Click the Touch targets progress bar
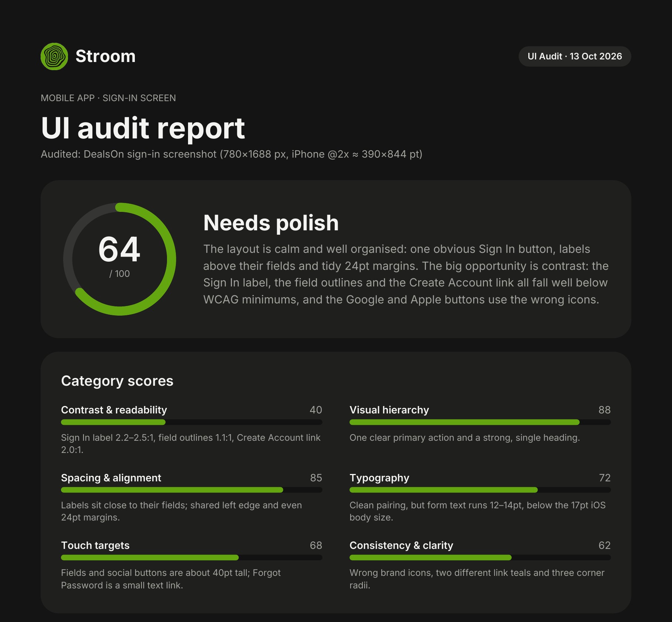672x622 pixels. point(192,558)
